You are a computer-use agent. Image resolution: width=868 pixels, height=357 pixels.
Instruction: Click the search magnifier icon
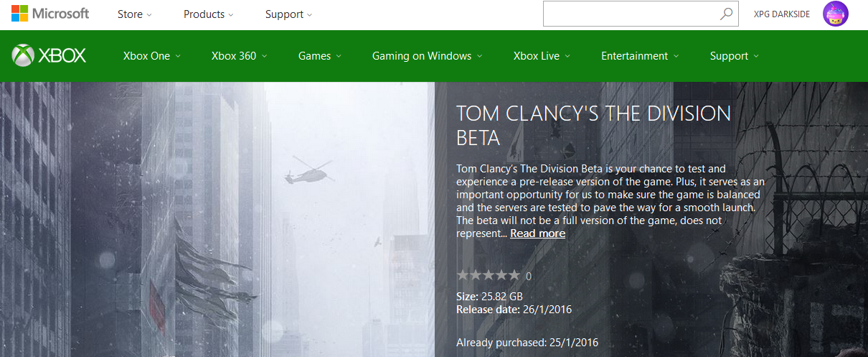click(x=727, y=14)
